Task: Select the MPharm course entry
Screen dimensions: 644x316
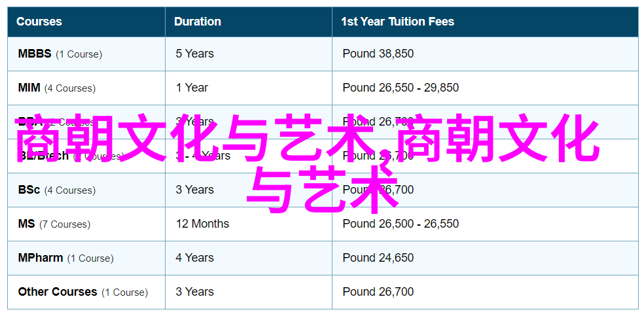Action: pyautogui.click(x=65, y=258)
